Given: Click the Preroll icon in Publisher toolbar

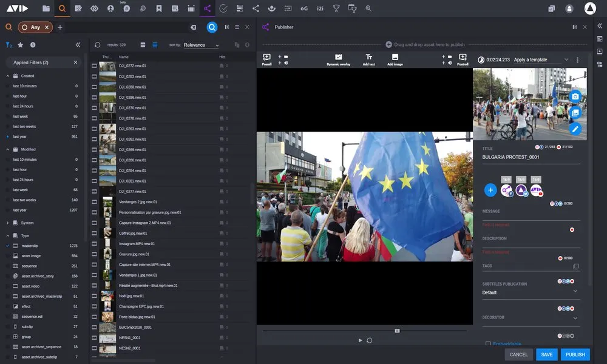Looking at the screenshot, I should pyautogui.click(x=266, y=59).
